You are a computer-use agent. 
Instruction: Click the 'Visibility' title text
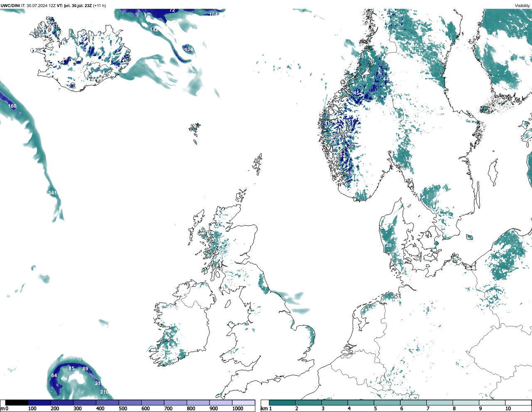(522, 6)
